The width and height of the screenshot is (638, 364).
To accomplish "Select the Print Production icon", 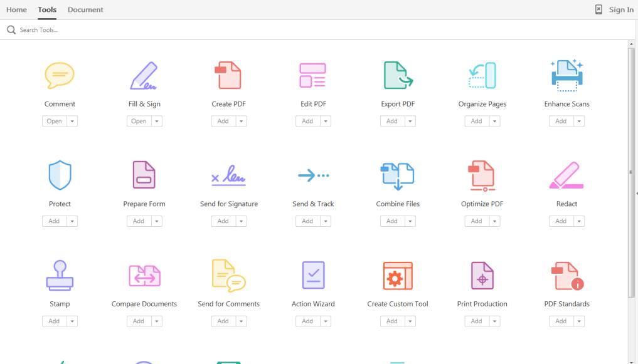I will coord(482,276).
